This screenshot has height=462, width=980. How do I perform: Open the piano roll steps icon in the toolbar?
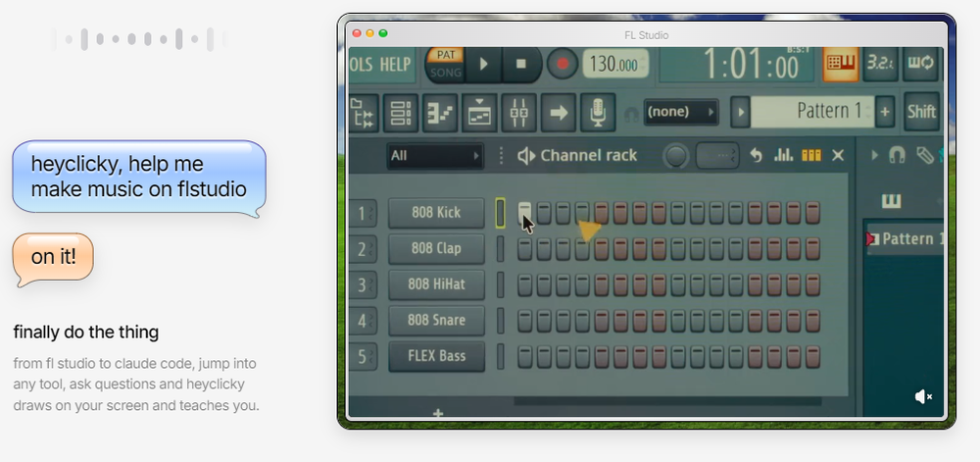coord(440,113)
